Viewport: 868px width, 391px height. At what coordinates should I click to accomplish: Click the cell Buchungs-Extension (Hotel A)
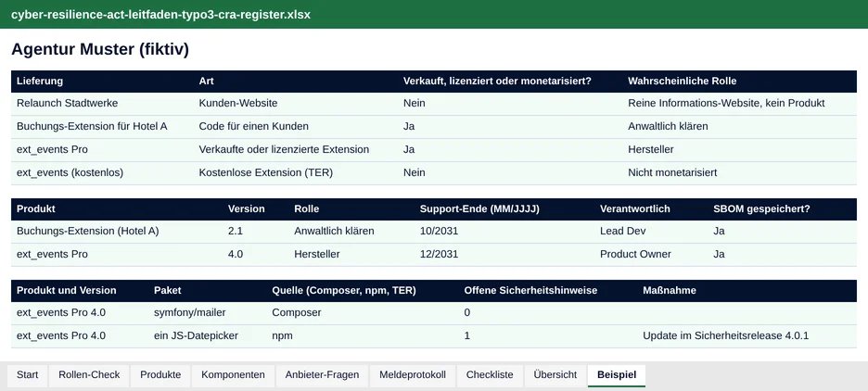click(x=87, y=231)
